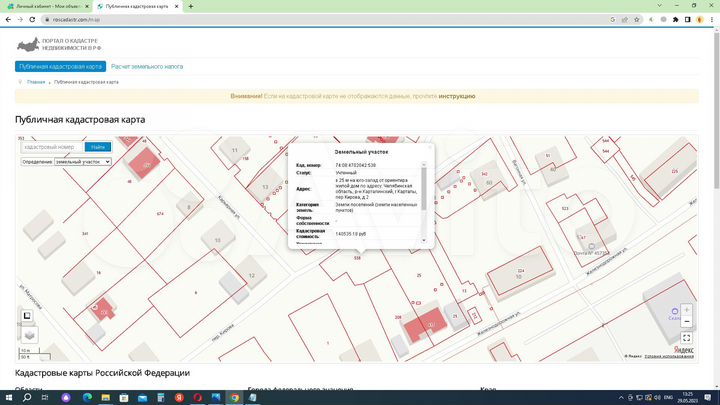Switch to Личный кабинет browser tab
The image size is (720, 405).
(45, 6)
